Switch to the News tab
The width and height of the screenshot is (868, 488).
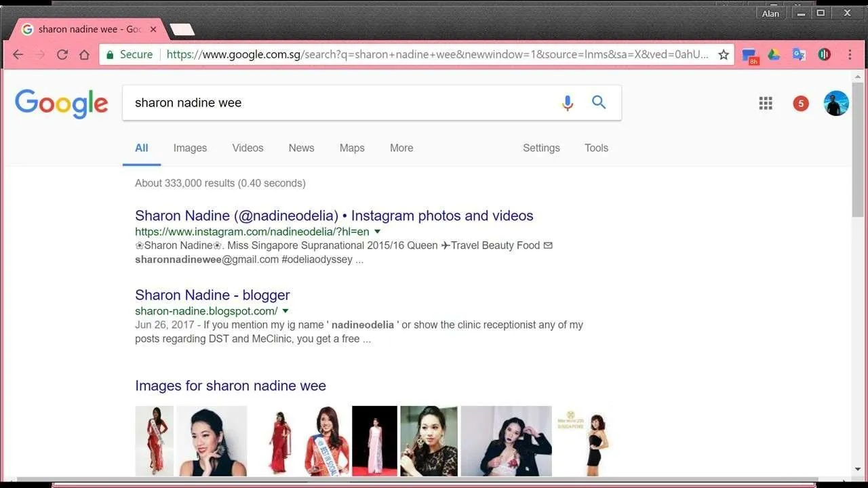coord(301,148)
